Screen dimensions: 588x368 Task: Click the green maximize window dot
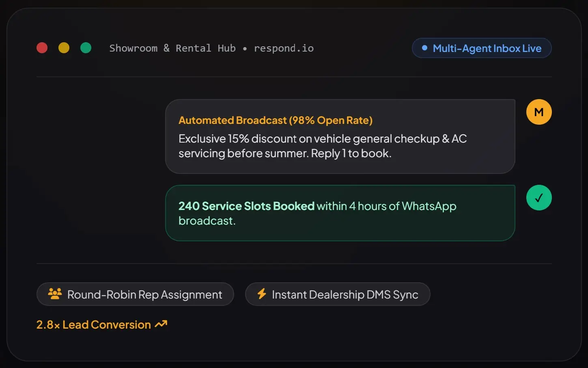[x=86, y=48]
